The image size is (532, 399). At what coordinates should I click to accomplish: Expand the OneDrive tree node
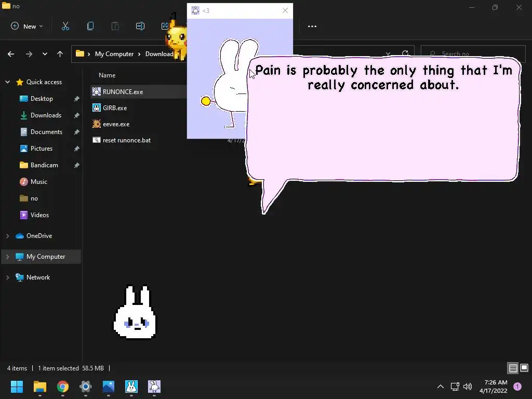[x=7, y=236]
